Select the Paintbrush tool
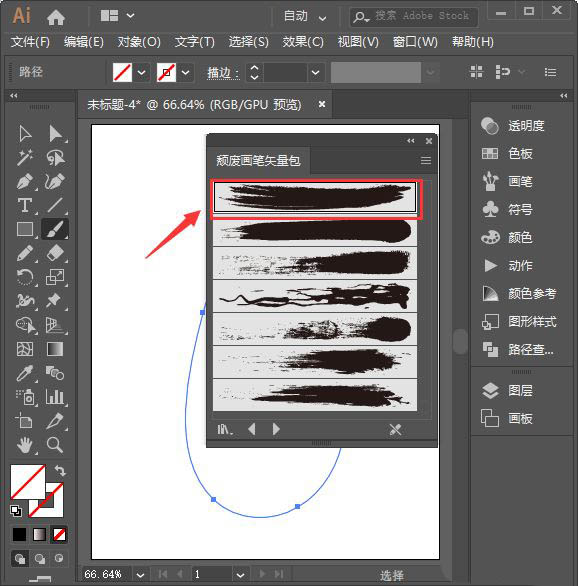The image size is (578, 586). pyautogui.click(x=55, y=229)
